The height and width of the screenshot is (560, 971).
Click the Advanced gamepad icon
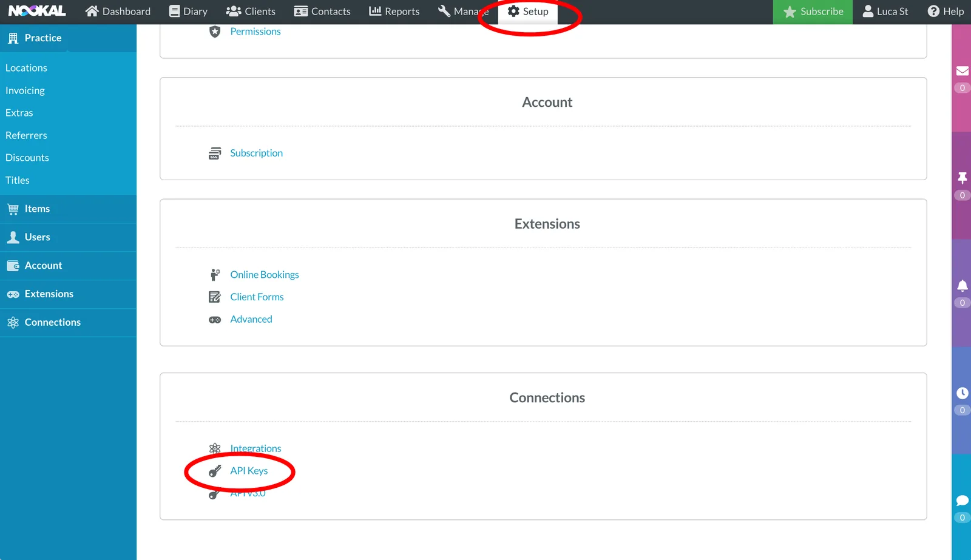tap(215, 320)
